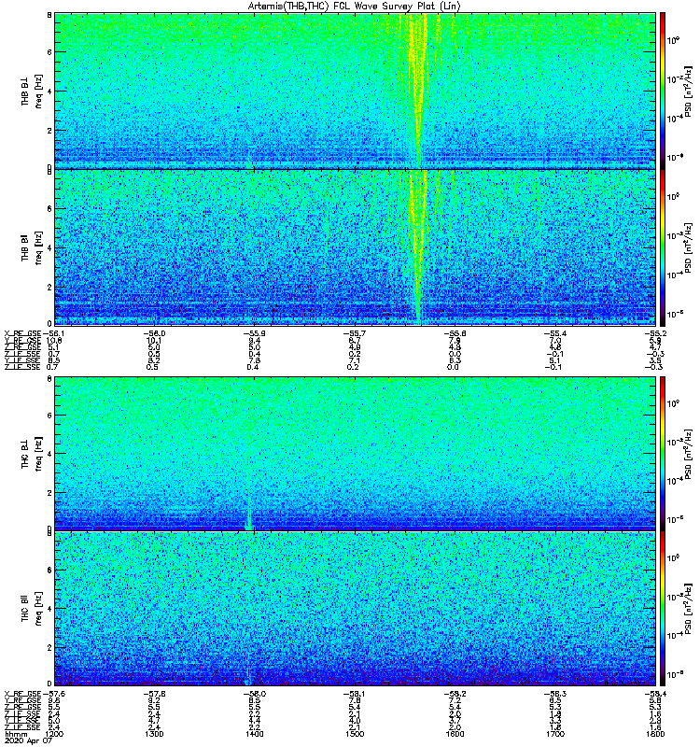The image size is (700, 747).
Task: Click the 1700 time tick label
Action: click(x=555, y=734)
